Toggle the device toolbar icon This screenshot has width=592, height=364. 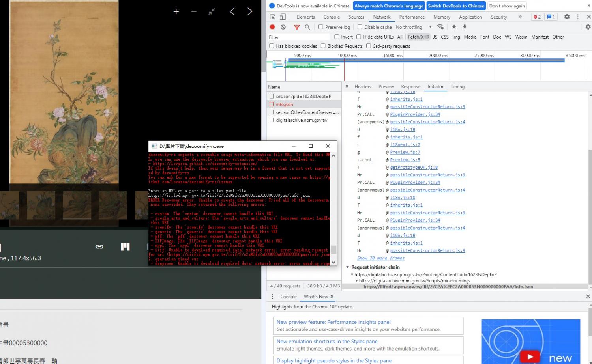point(283,17)
